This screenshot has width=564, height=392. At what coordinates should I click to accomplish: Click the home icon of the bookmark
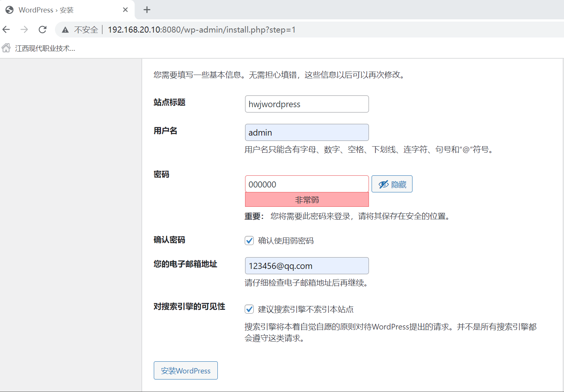pyautogui.click(x=6, y=48)
